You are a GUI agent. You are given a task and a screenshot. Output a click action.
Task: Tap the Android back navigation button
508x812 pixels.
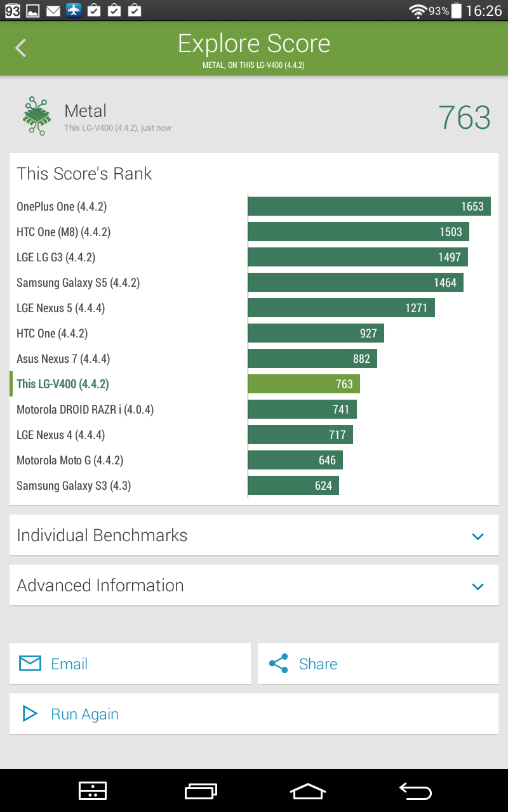point(415,790)
